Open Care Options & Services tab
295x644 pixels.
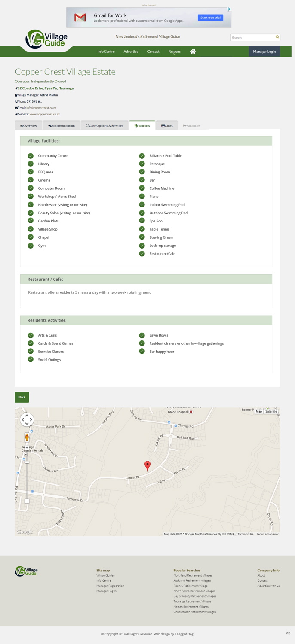click(x=104, y=125)
